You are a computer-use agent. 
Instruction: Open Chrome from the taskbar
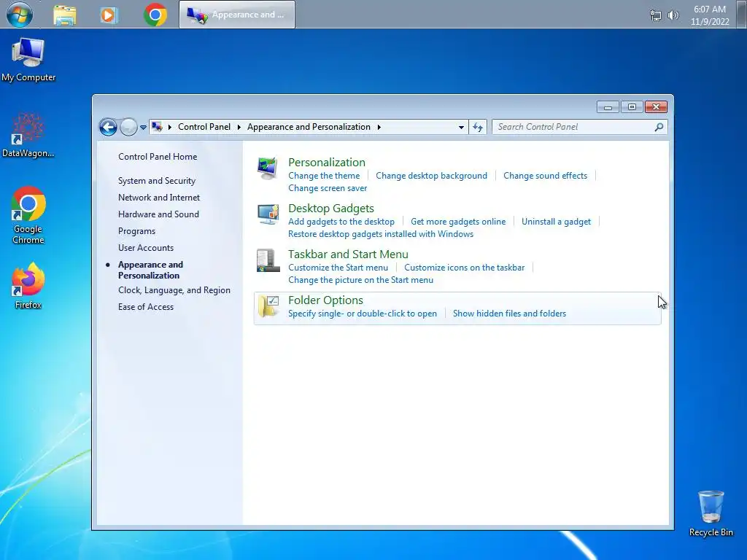155,15
